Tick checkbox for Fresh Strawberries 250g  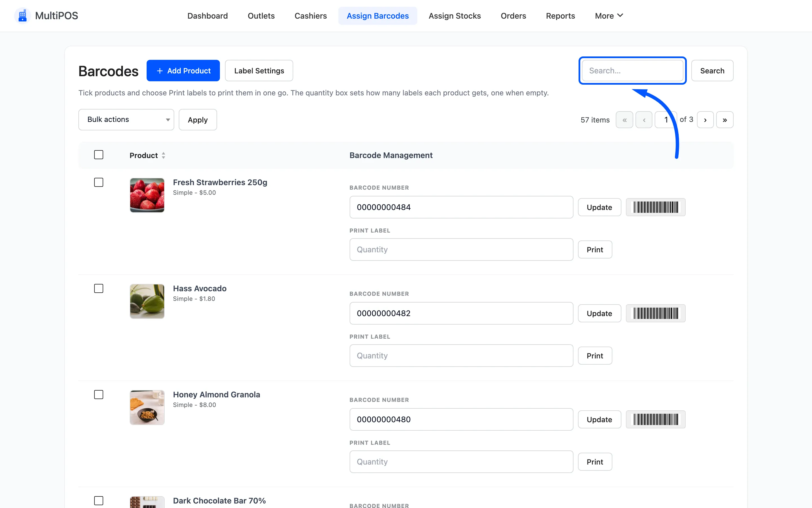pyautogui.click(x=99, y=182)
